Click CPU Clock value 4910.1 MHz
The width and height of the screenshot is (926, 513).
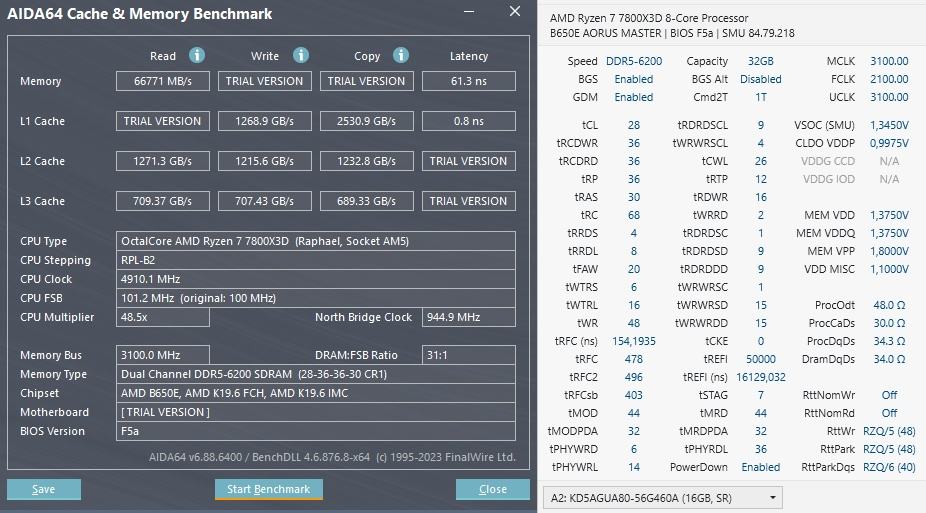316,279
